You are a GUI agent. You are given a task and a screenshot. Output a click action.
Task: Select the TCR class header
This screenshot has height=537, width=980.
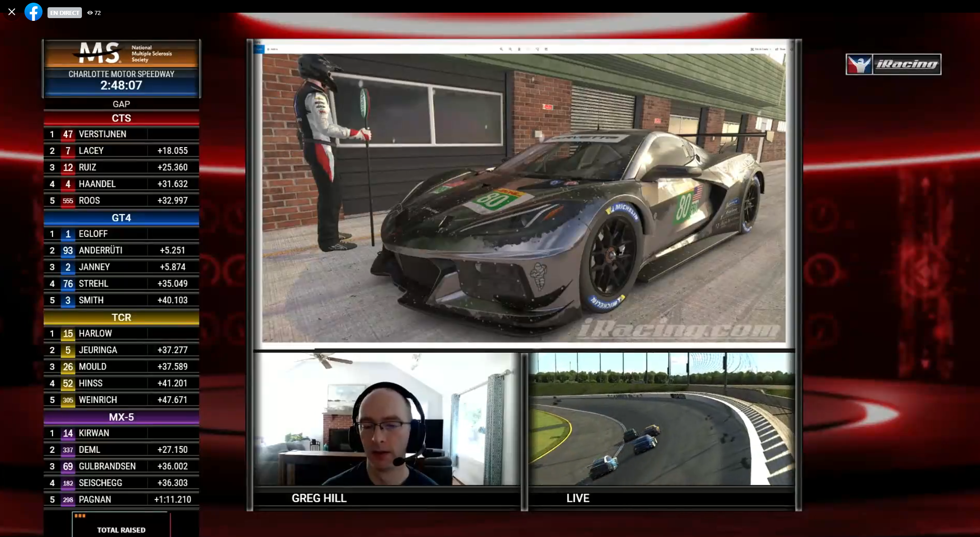pos(121,317)
